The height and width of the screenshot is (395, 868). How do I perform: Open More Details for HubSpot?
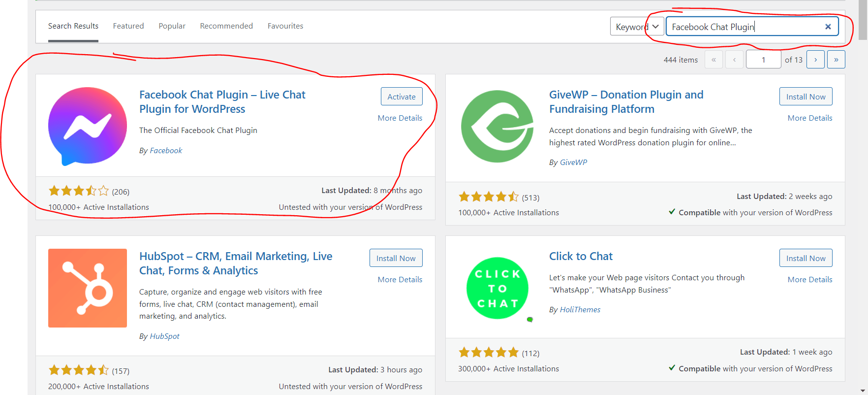tap(400, 280)
